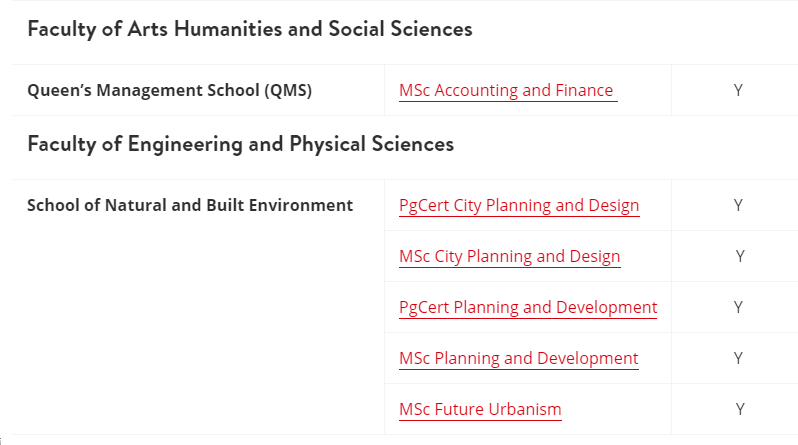Click the Y beside MSc City Planning and Design
Image resolution: width=798 pixels, height=445 pixels.
click(x=740, y=257)
